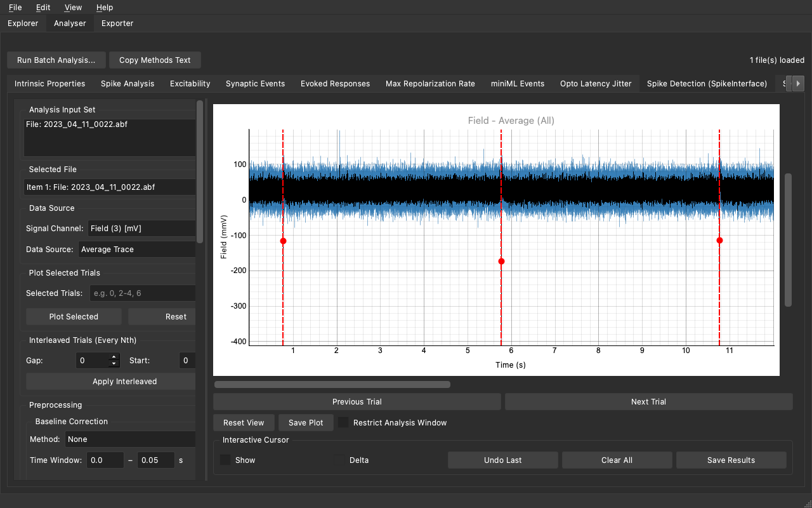Click the Next Trial button
Screen dimensions: 812x508
coord(649,402)
